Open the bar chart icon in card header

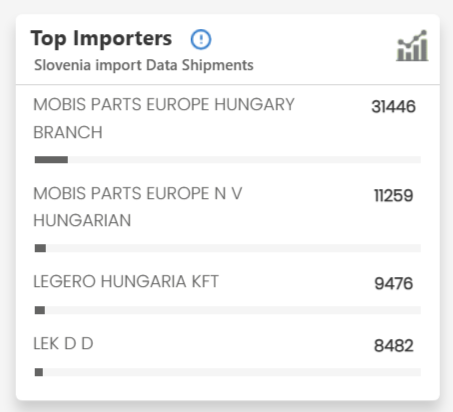(412, 46)
